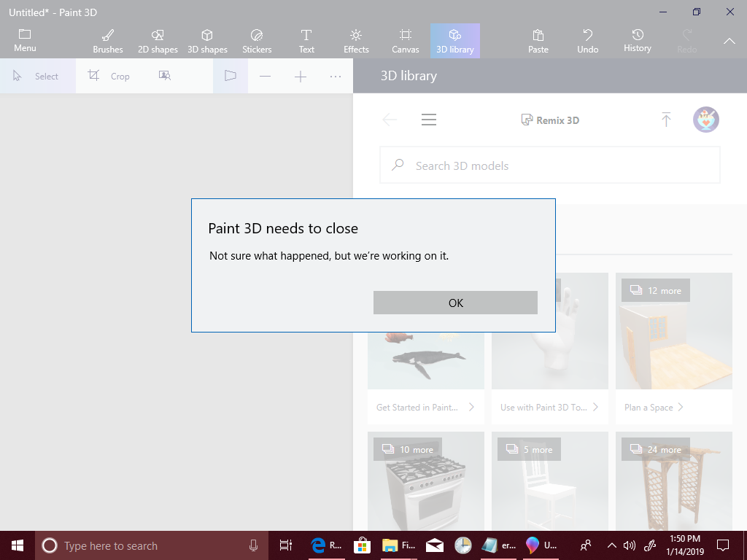This screenshot has height=560, width=747.
Task: Open the Remix 3D hamburger menu
Action: 429,120
